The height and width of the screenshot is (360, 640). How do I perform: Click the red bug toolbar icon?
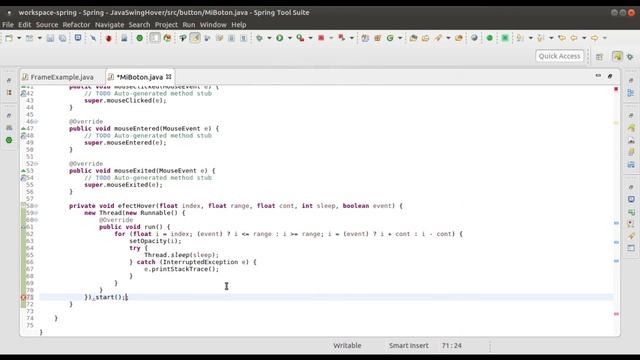pyautogui.click(x=109, y=38)
